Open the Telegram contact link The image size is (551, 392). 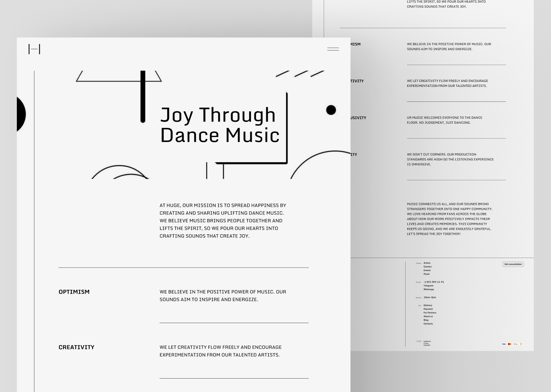(429, 286)
